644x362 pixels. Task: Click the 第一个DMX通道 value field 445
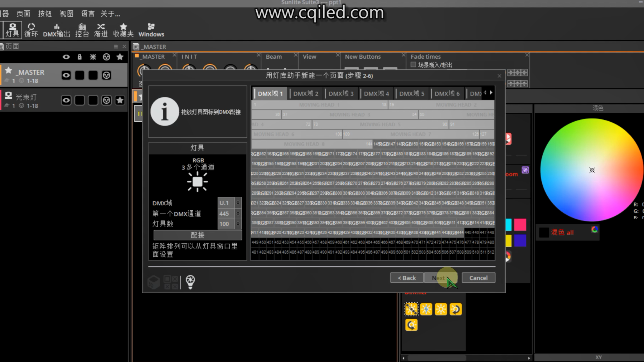click(x=226, y=213)
